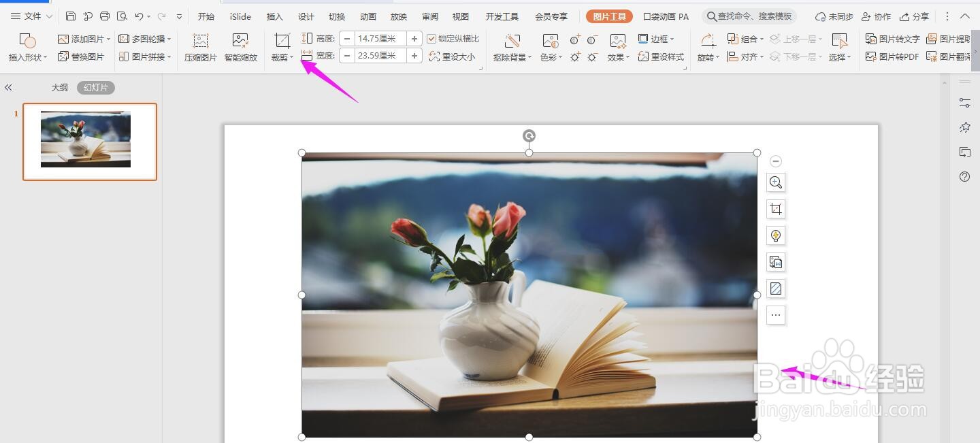This screenshot has width=980, height=443.
Task: Expand the Align (对齐) dropdown
Action: [762, 57]
